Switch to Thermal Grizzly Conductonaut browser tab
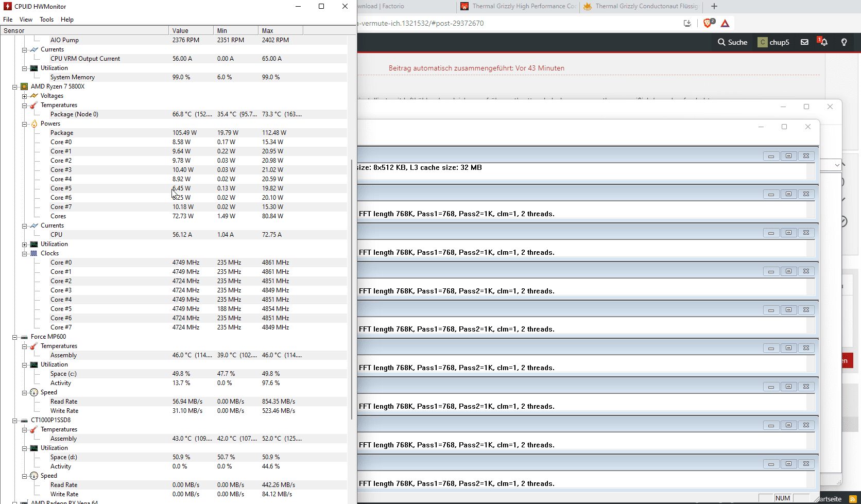 click(641, 6)
